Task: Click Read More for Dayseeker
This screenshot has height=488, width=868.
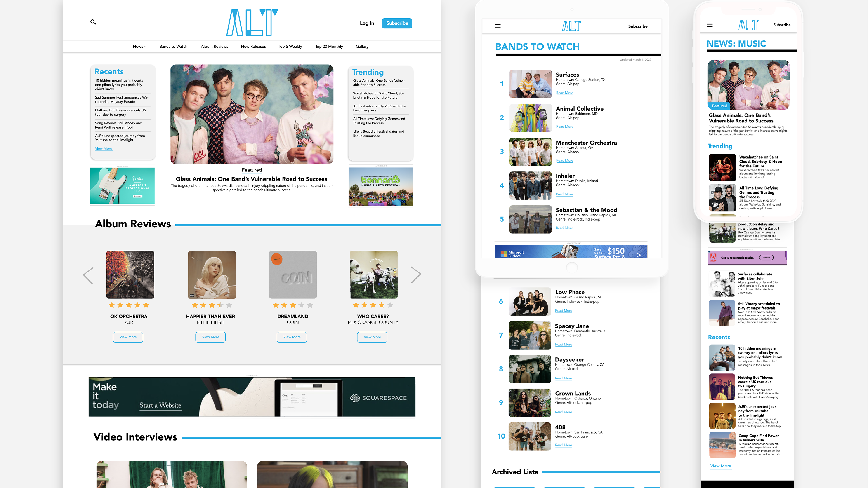Action: point(563,378)
